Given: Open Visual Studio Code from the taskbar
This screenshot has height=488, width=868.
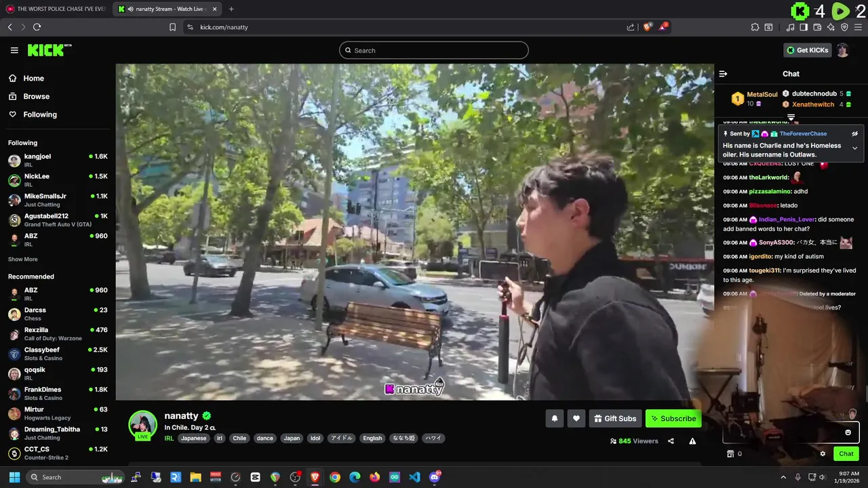Looking at the screenshot, I should pyautogui.click(x=414, y=477).
